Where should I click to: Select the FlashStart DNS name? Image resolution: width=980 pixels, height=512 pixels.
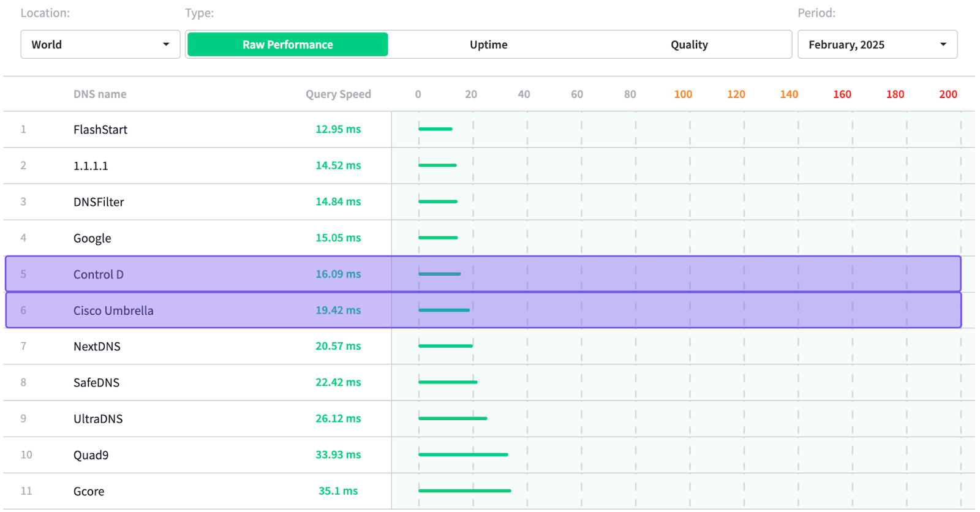(100, 130)
